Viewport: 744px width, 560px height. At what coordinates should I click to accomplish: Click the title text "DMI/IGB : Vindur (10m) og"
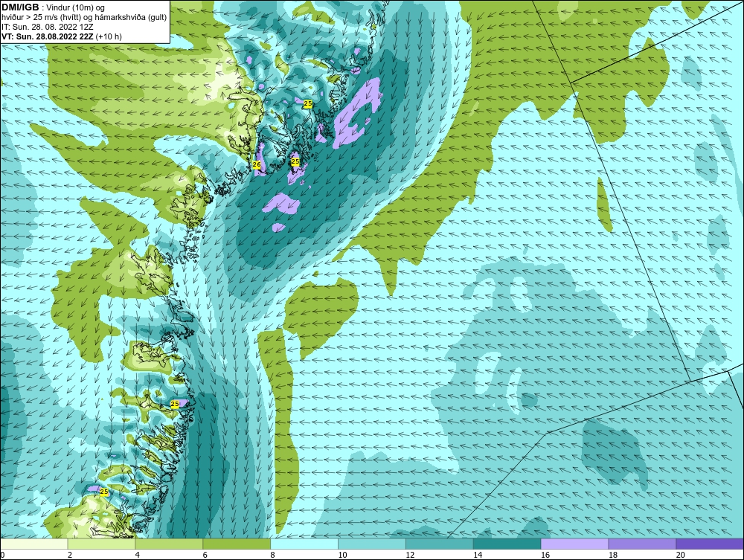click(x=53, y=7)
